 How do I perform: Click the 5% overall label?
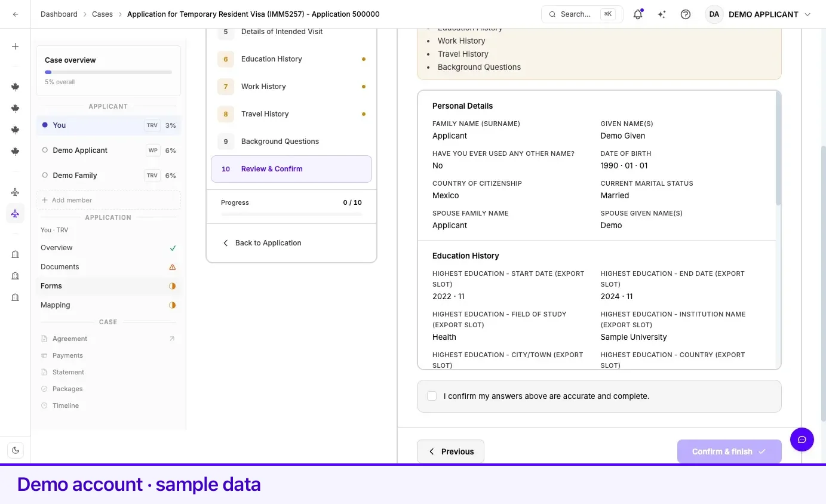coord(60,82)
